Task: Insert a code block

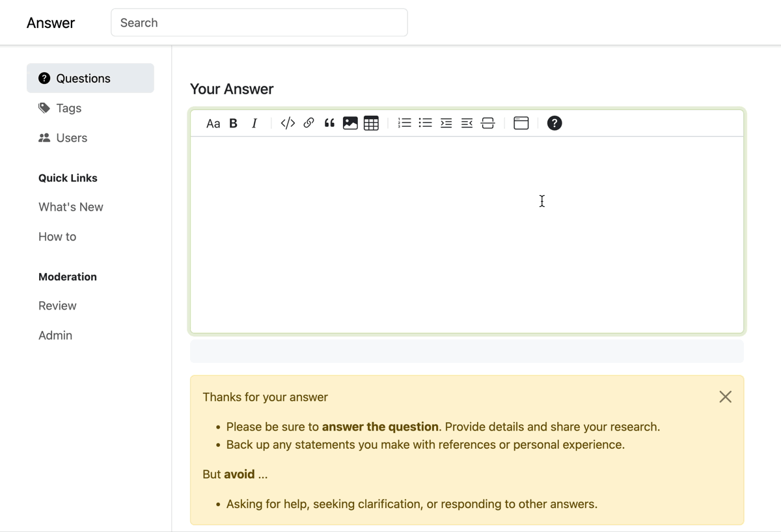Action: (287, 123)
